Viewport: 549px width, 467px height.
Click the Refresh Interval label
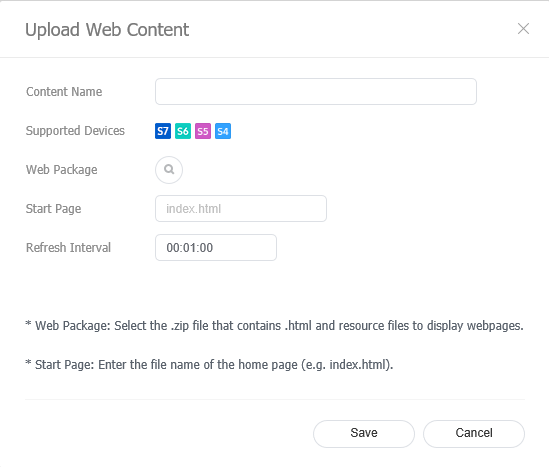[x=68, y=248]
